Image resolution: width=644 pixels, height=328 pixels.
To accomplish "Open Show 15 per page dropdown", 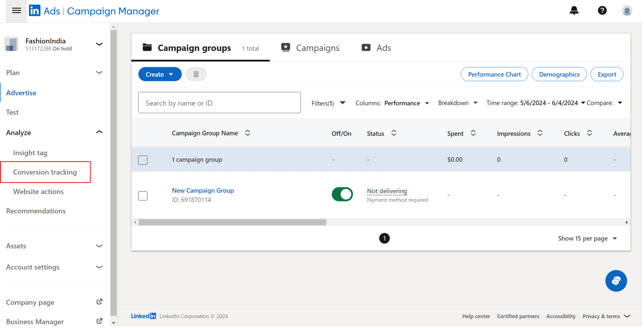I will point(587,238).
